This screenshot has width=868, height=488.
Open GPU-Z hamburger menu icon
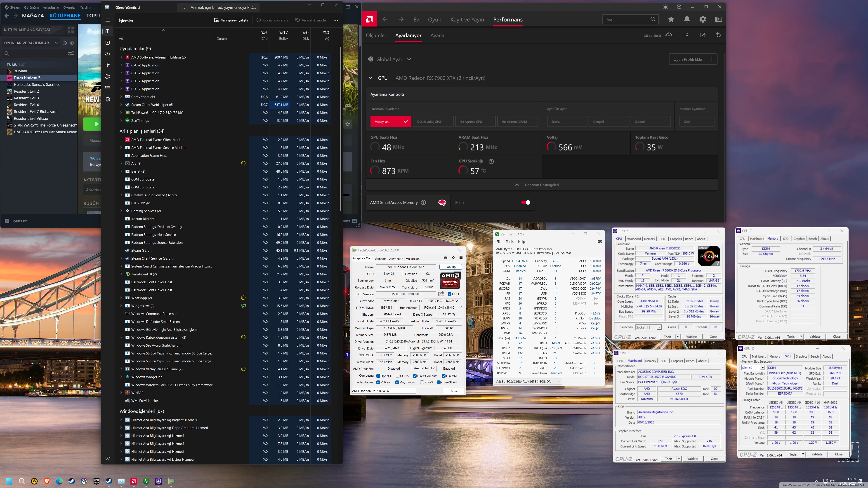click(x=461, y=258)
